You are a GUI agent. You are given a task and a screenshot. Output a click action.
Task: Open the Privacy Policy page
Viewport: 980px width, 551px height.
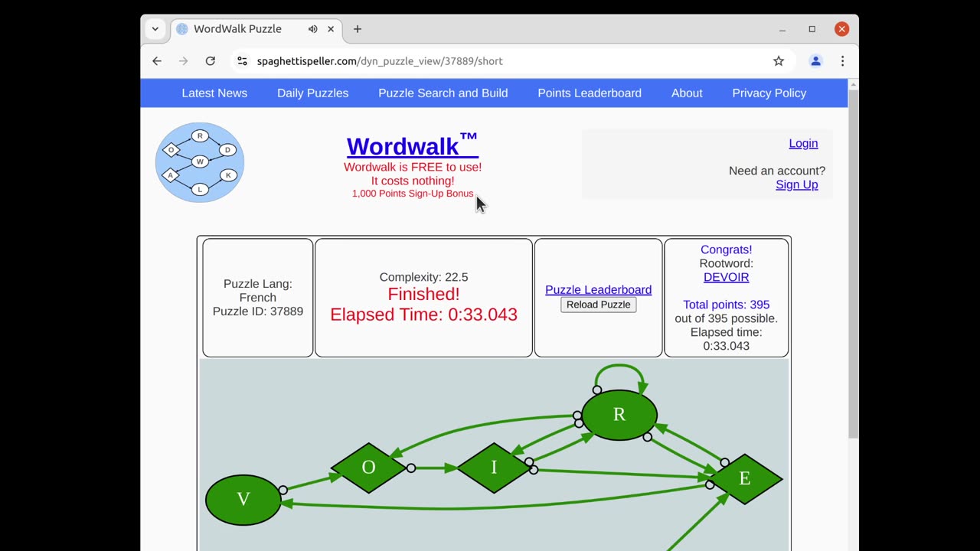click(x=769, y=93)
